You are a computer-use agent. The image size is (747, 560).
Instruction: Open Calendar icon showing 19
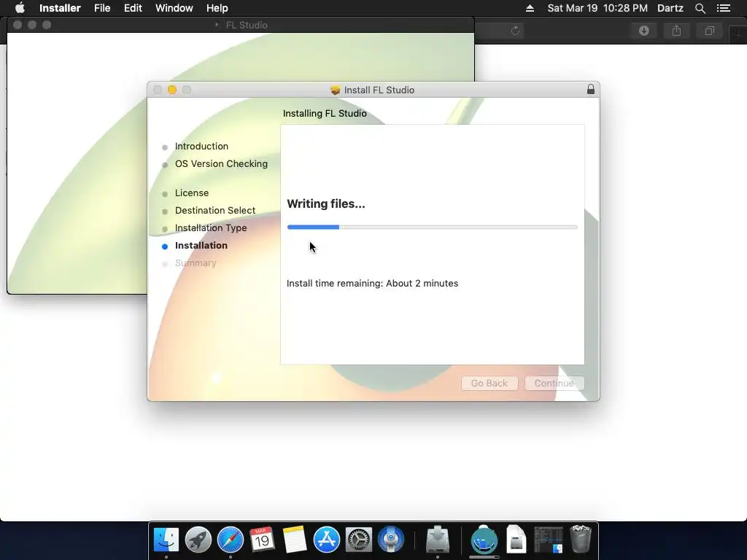262,540
